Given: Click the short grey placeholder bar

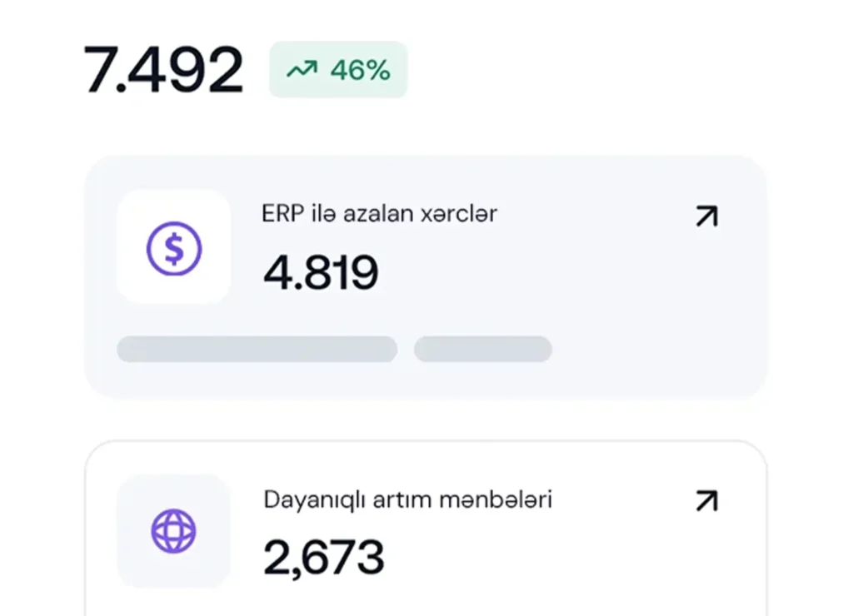Looking at the screenshot, I should 483,349.
